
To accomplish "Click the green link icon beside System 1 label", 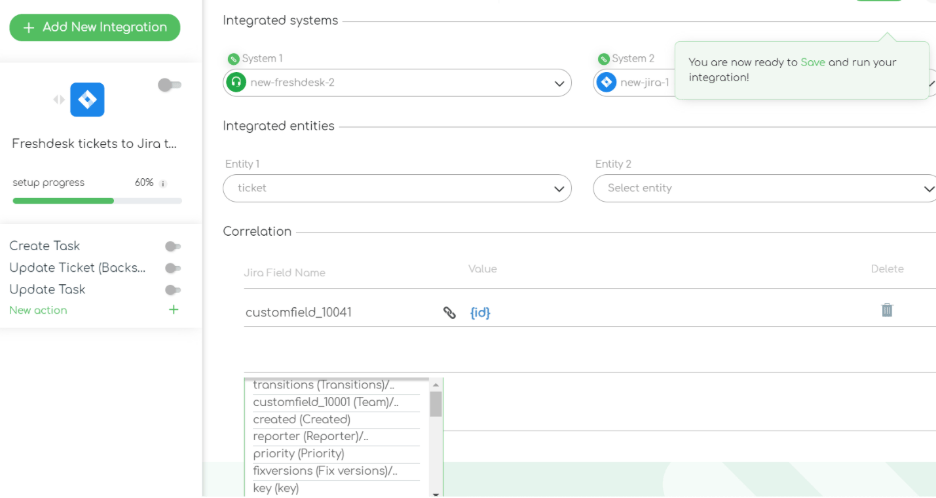I will pos(233,59).
